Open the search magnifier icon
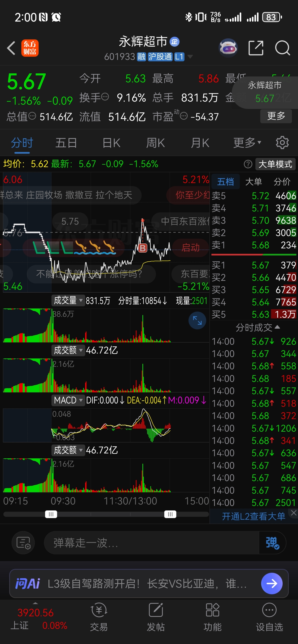 [283, 48]
